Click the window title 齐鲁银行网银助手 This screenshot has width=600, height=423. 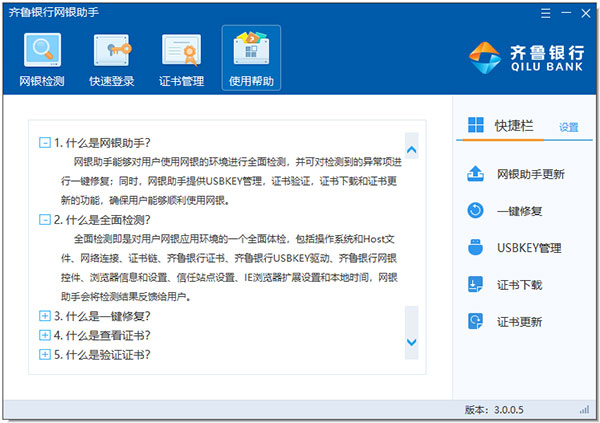[x=54, y=12]
